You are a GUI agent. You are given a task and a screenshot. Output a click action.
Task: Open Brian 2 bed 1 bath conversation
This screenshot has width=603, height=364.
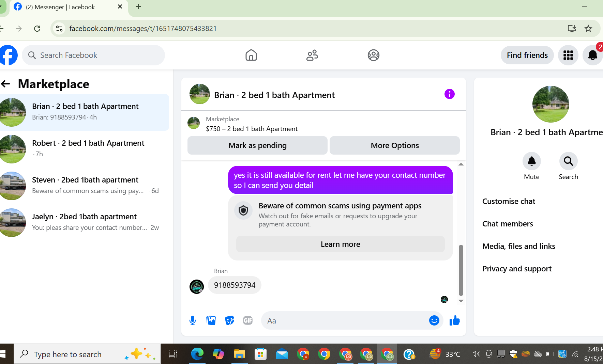tap(84, 112)
